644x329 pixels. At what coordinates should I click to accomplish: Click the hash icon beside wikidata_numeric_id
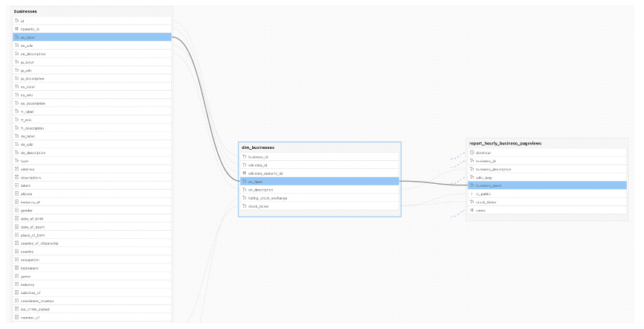coord(245,173)
